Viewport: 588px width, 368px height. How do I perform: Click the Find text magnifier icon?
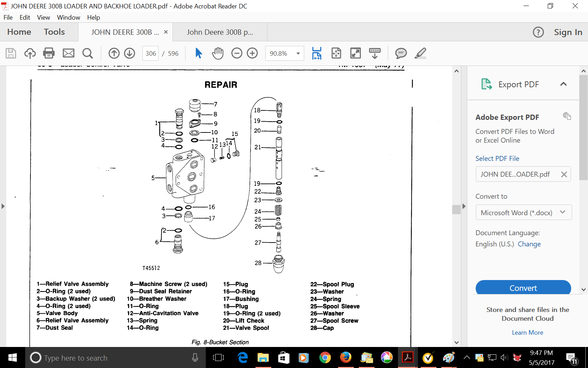[x=87, y=53]
